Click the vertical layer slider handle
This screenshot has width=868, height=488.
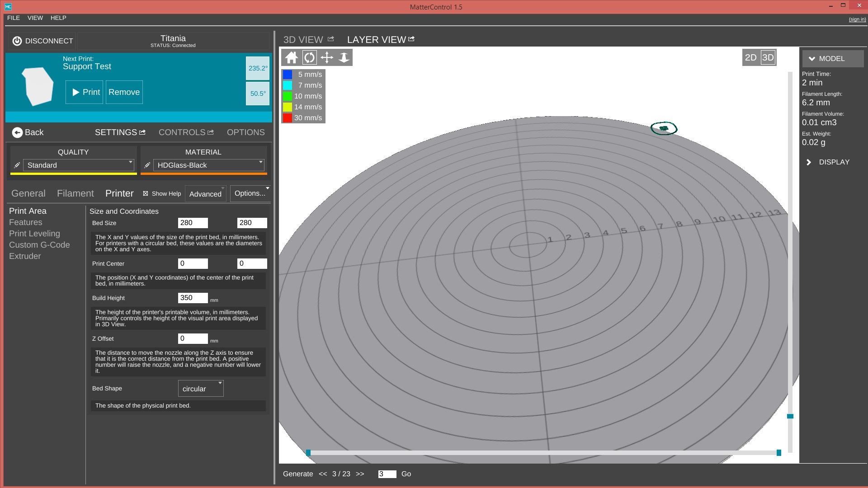(x=790, y=416)
